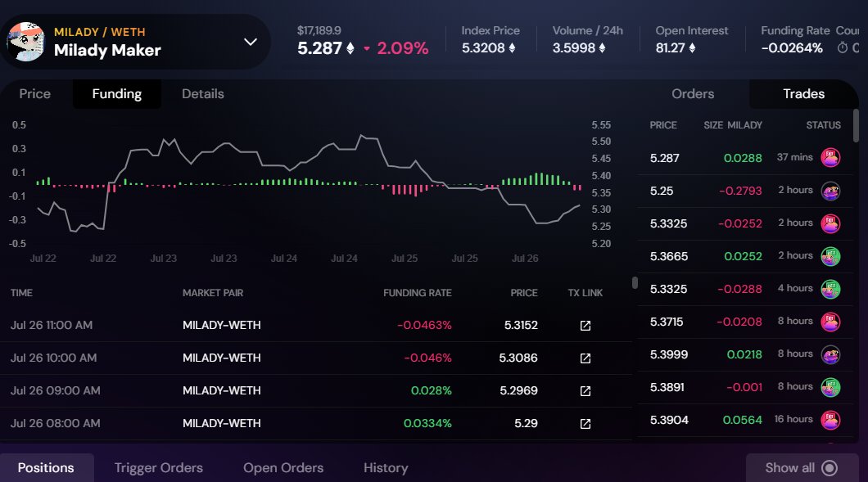Switch to the Orders tab
The width and height of the screenshot is (868, 482).
[x=693, y=94]
